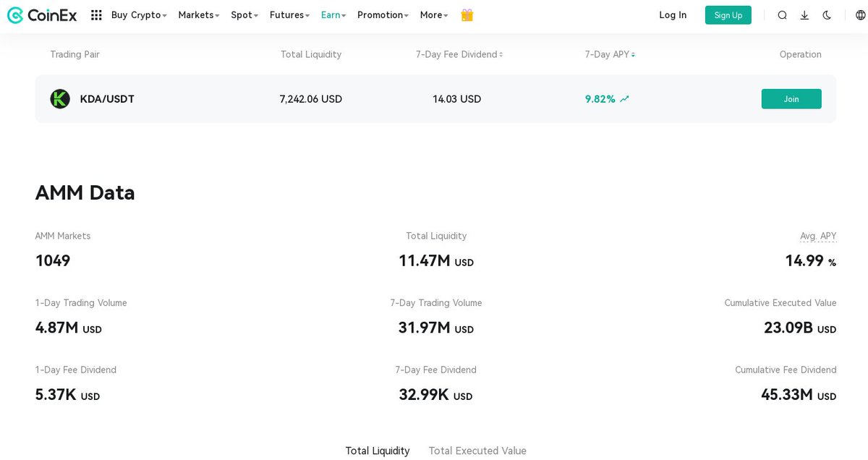Click the 14.03 USD dividend value
Screen dimensions: 868x460
(457, 99)
